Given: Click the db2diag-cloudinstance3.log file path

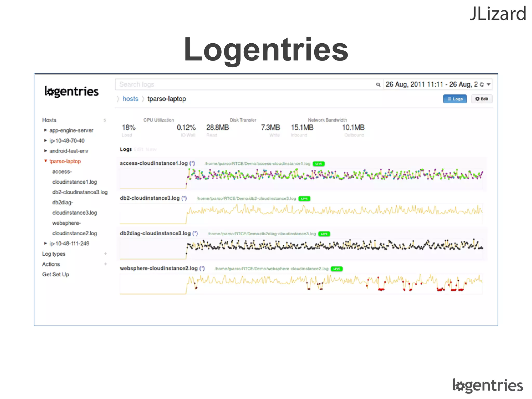Looking at the screenshot, I should coord(262,234).
